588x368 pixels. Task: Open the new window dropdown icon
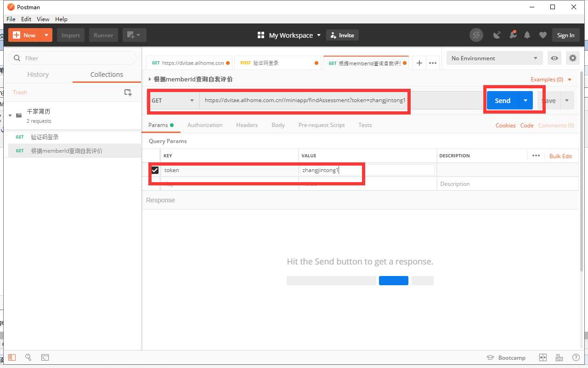134,35
